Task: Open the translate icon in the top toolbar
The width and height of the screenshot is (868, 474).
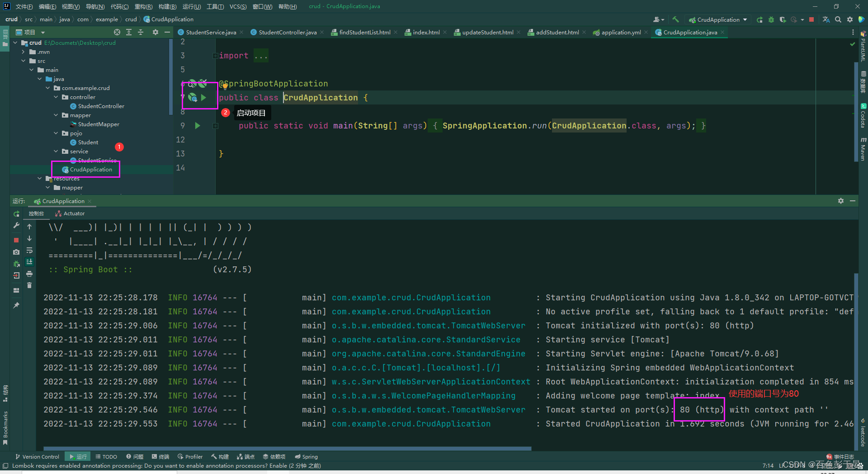Action: (x=826, y=19)
